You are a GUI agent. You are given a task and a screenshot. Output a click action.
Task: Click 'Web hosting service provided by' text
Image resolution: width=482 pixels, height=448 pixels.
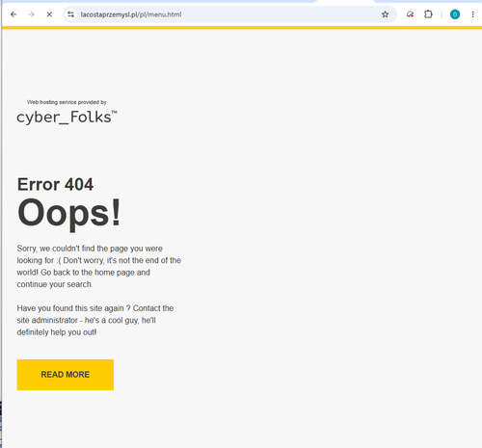click(x=67, y=102)
